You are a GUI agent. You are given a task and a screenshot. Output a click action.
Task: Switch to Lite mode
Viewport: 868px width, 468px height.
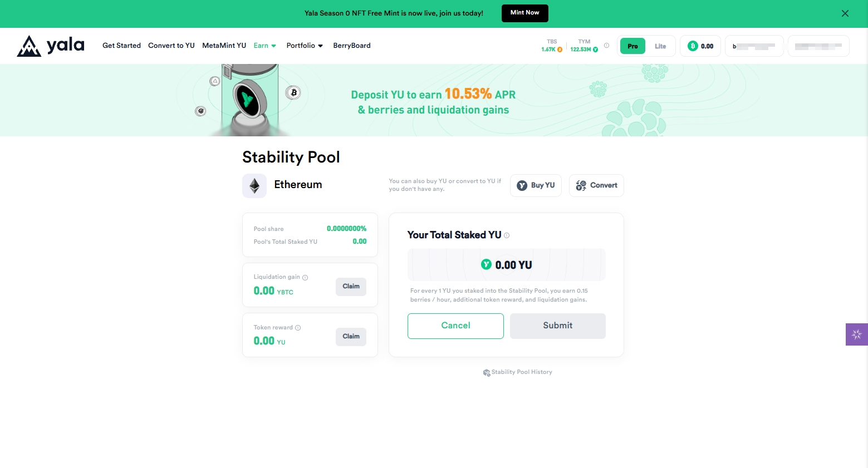[x=660, y=46]
